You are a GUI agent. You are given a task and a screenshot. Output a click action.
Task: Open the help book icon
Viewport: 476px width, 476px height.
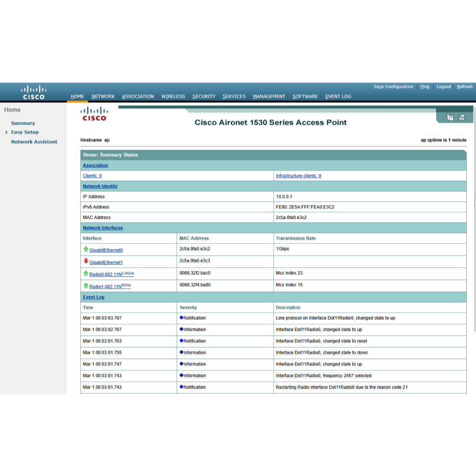point(450,118)
